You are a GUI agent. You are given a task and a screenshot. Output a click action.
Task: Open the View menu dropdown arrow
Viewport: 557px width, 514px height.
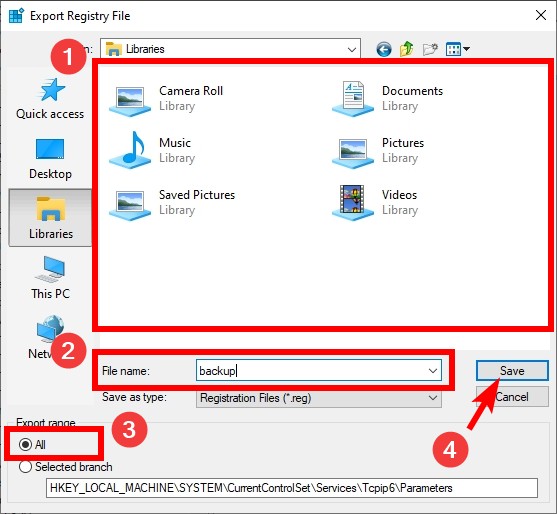pos(466,49)
